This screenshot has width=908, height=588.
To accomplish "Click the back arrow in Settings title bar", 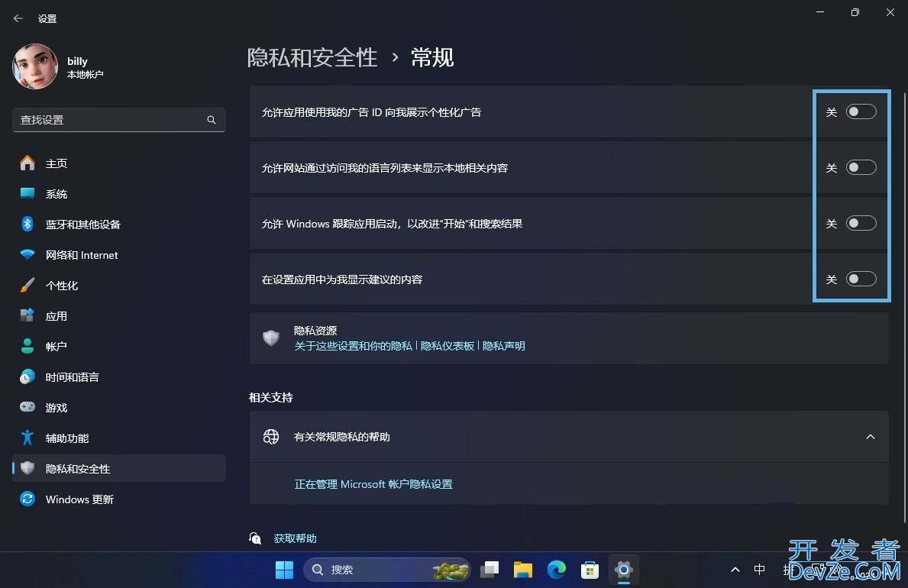I will [x=18, y=18].
